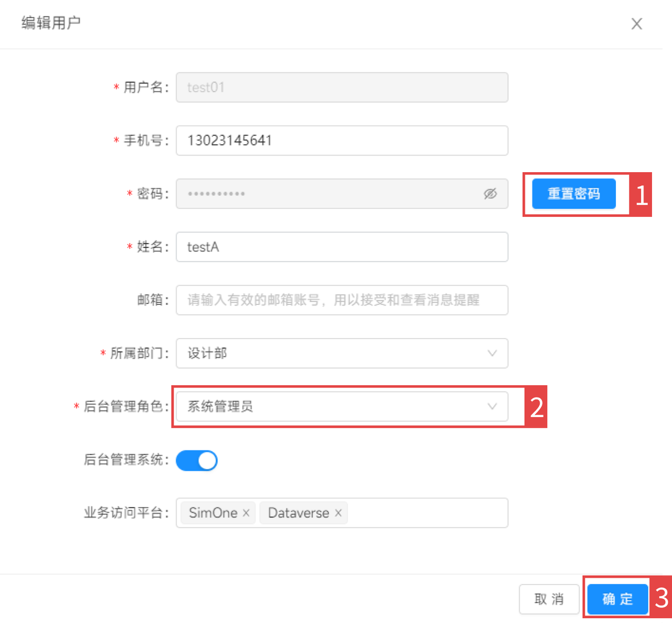This screenshot has width=672, height=623.
Task: Toggle the 后台管理系统 switch
Action: pos(197,460)
